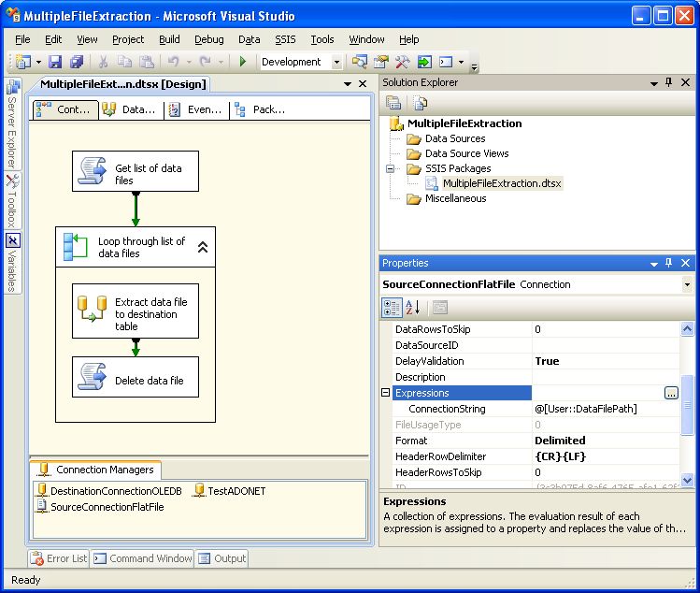This screenshot has width=700, height=593.
Task: Open New Project icon dropdown arrow
Action: 39,62
